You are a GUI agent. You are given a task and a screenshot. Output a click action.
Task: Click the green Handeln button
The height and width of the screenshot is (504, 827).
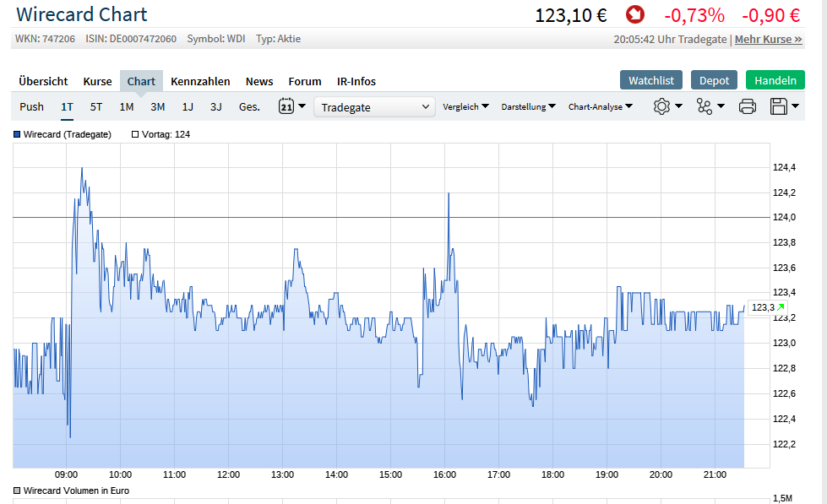(775, 80)
